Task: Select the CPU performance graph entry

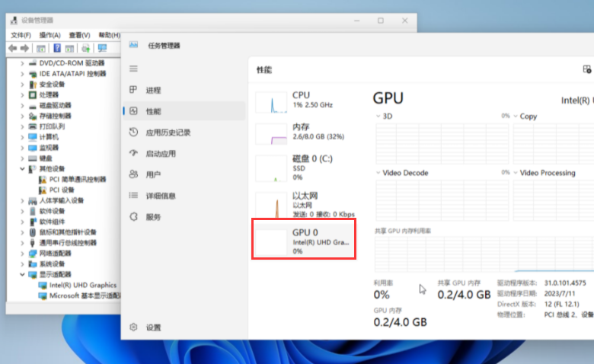Action: (305, 101)
